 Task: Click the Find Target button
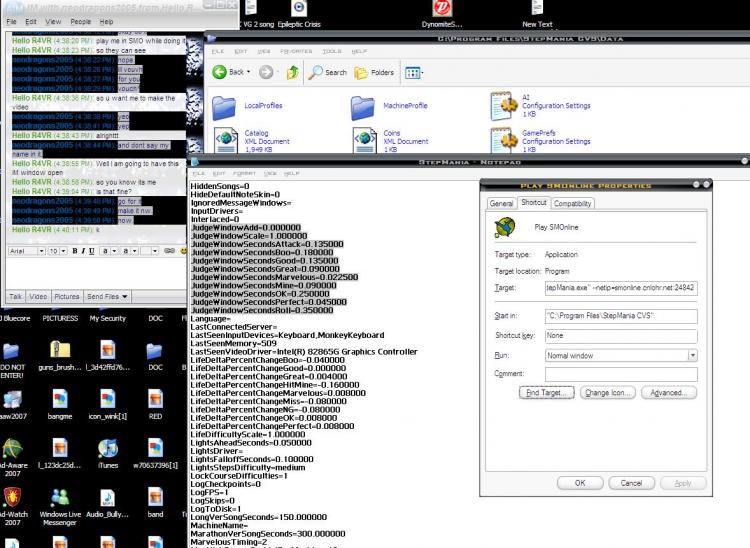tap(547, 393)
